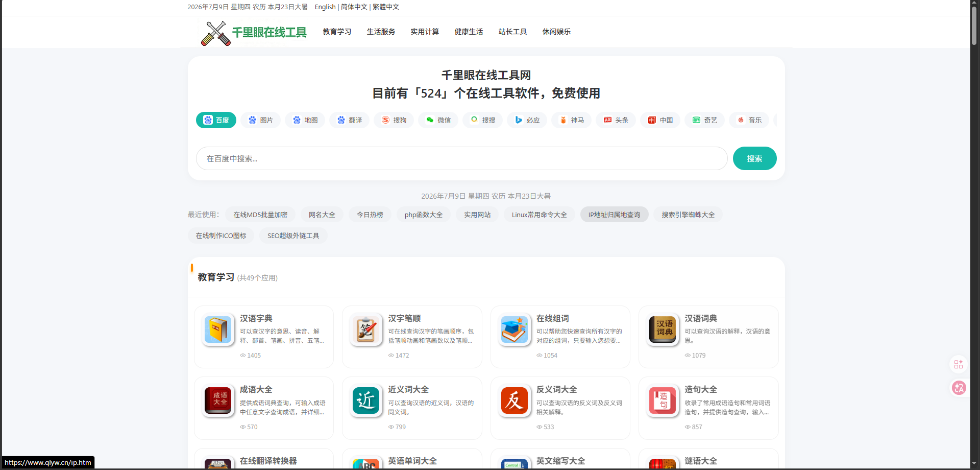Switch language to English
This screenshot has height=470, width=980.
point(325,7)
